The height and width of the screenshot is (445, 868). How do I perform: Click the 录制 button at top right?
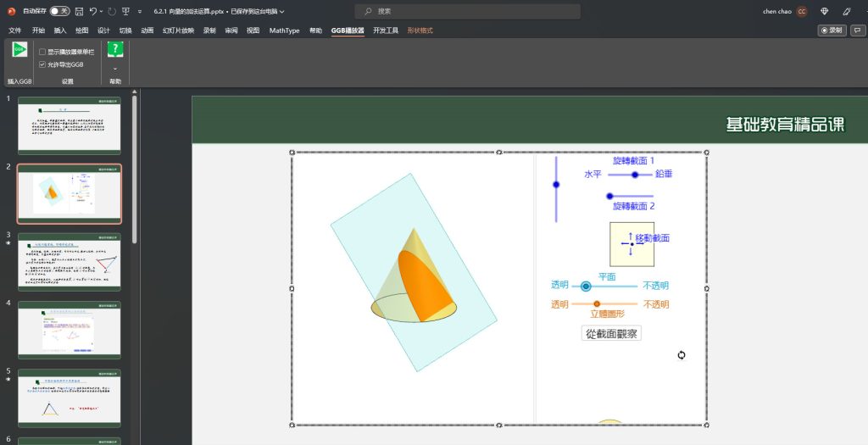[832, 31]
